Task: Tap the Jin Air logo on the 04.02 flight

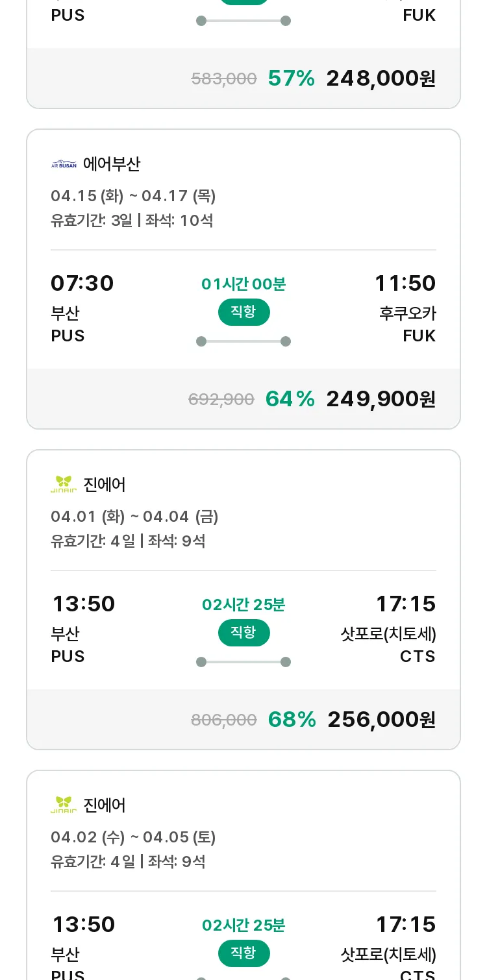Action: coord(64,805)
